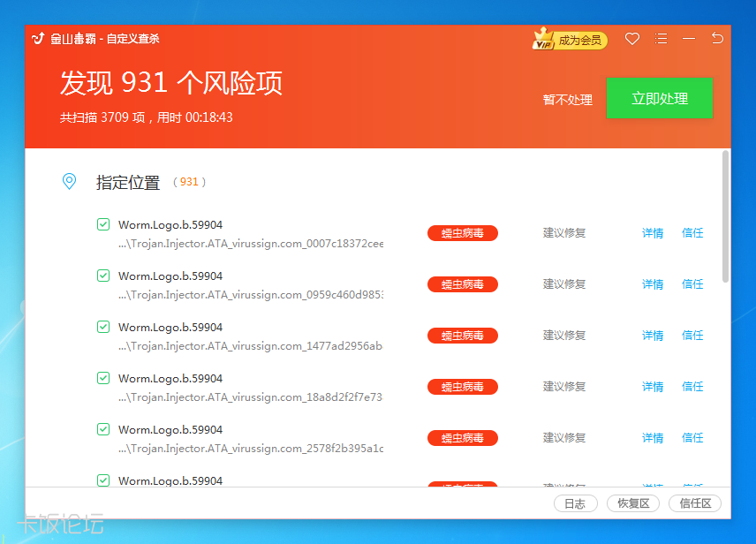Click the heart favorites icon in title bar
The height and width of the screenshot is (544, 756).
631,39
